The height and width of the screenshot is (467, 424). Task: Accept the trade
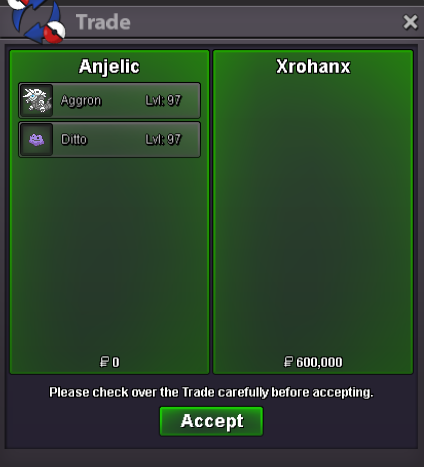coord(211,421)
